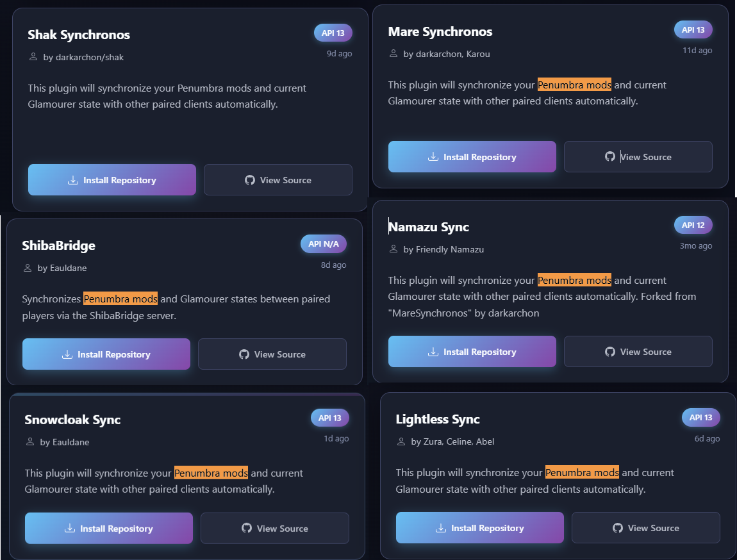Click the GitHub icon in Mare Synchronos card
Screen dimensions: 737x560
[610, 156]
